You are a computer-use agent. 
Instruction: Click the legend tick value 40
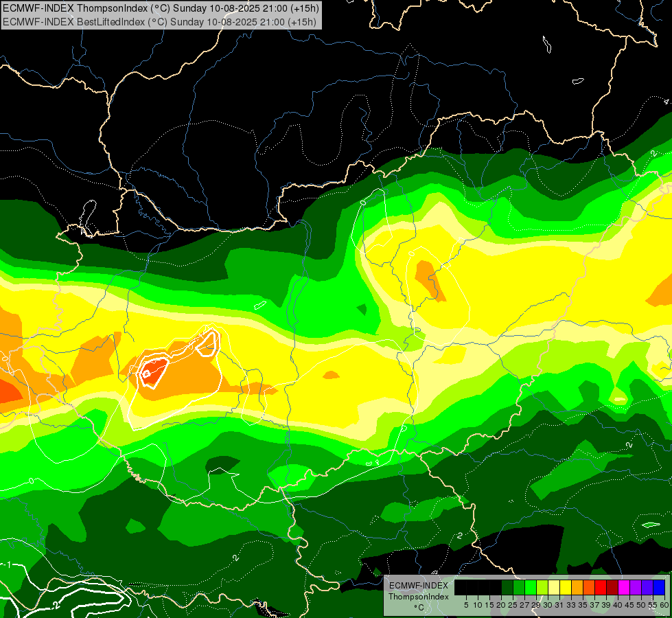tap(618, 605)
